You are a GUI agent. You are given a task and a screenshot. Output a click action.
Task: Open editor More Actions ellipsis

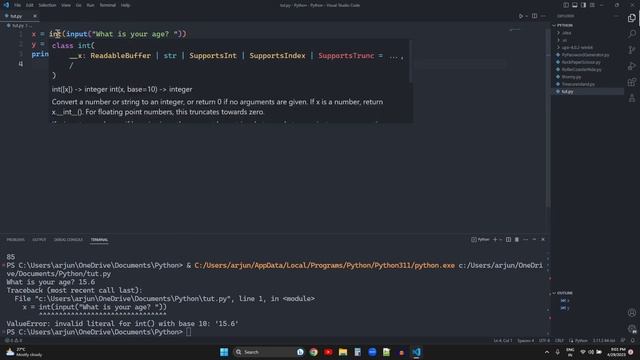543,16
